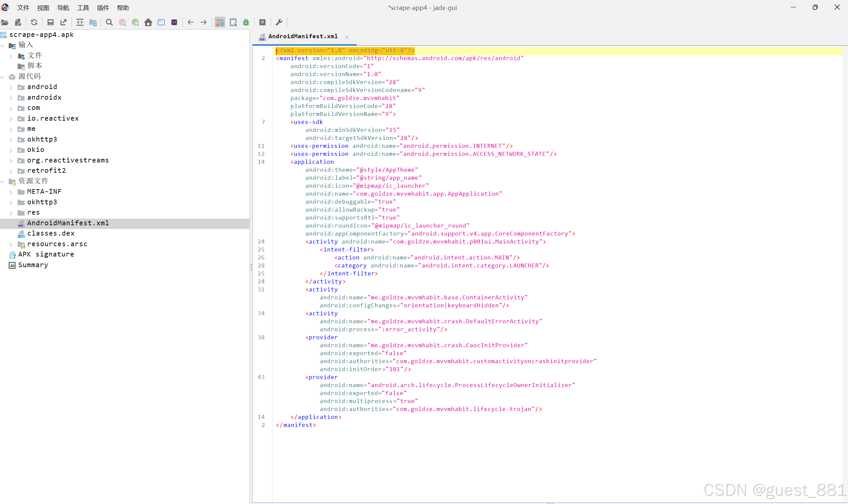Open the Summary node
The image size is (848, 504).
coord(33,264)
